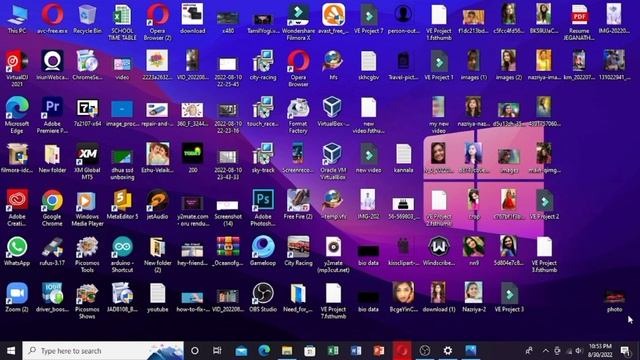Open Mail app from taskbar
The width and height of the screenshot is (640, 360).
tap(241, 351)
